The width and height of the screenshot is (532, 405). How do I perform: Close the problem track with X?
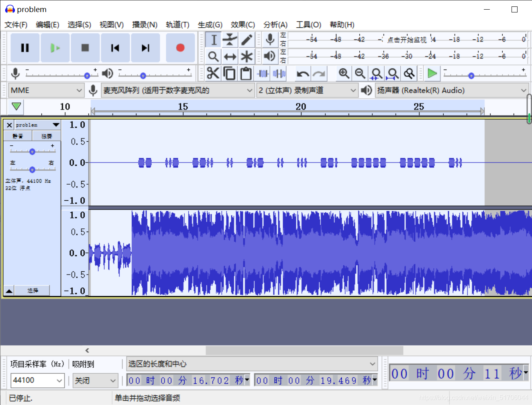9,125
